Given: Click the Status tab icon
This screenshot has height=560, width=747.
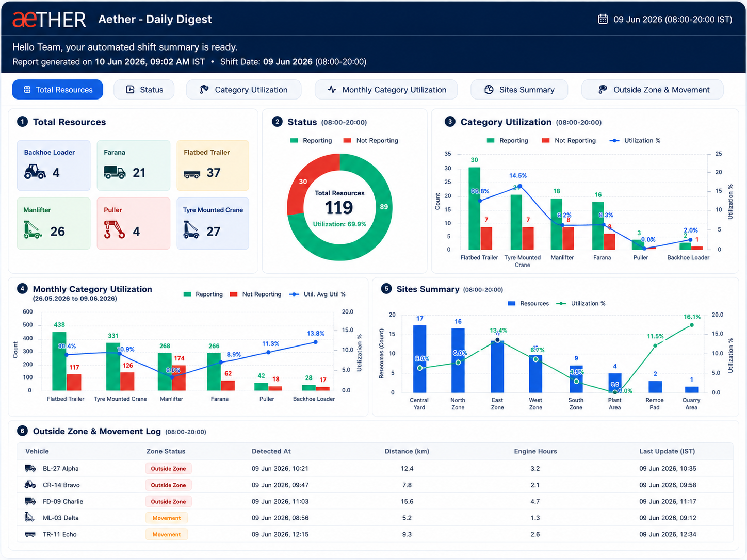Looking at the screenshot, I should click(131, 90).
